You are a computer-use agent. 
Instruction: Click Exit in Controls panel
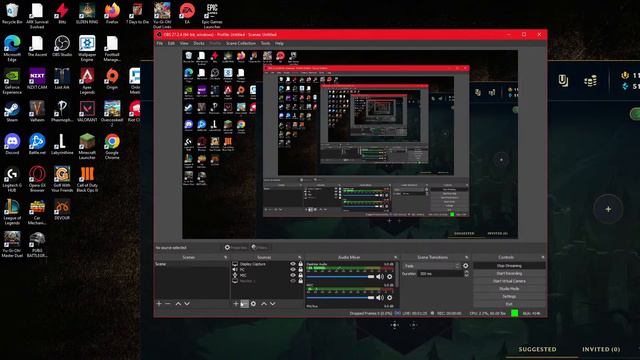pos(509,304)
